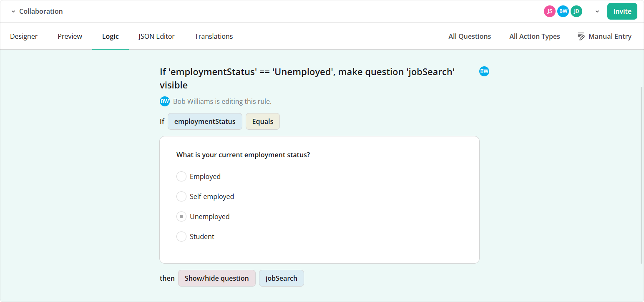Viewport: 644px width, 302px height.
Task: Expand the collaborators list chevron
Action: (597, 12)
